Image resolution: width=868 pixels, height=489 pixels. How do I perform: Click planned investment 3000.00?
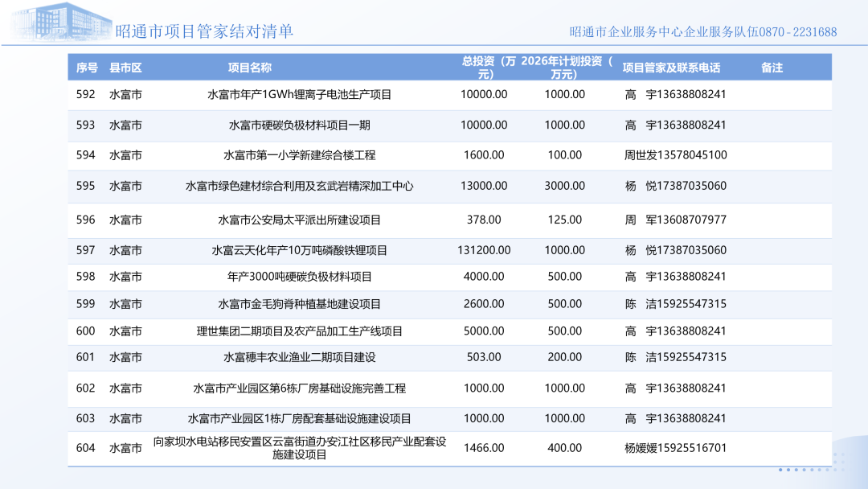click(565, 186)
